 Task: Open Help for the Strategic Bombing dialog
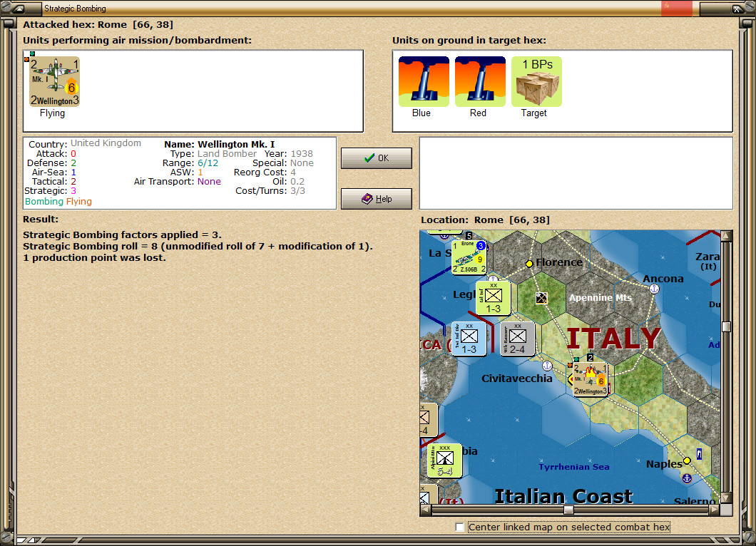[376, 198]
